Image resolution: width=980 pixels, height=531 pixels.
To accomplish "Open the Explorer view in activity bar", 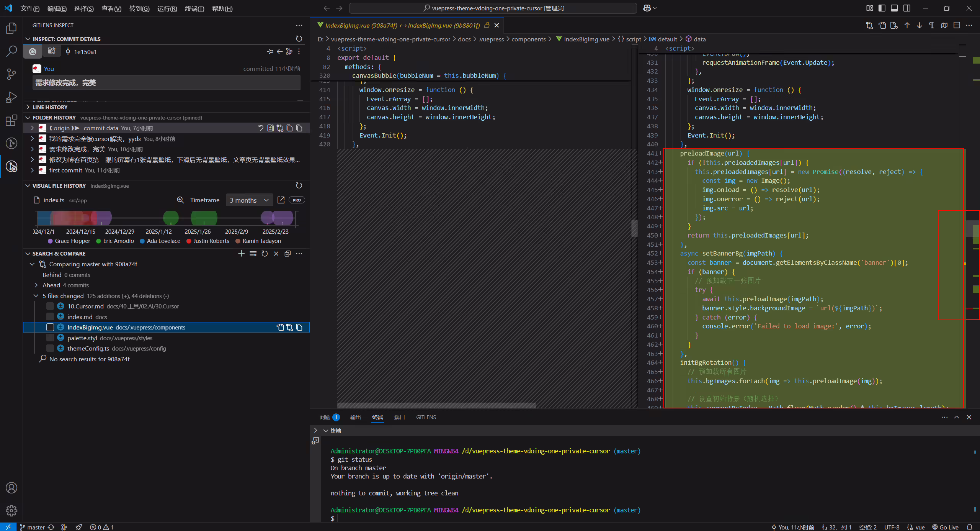I will coord(11,28).
